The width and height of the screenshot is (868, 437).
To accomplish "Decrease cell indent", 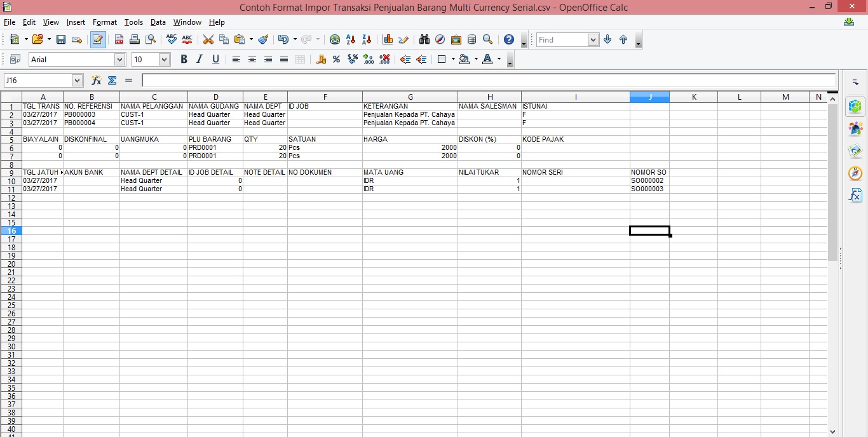I will click(405, 59).
